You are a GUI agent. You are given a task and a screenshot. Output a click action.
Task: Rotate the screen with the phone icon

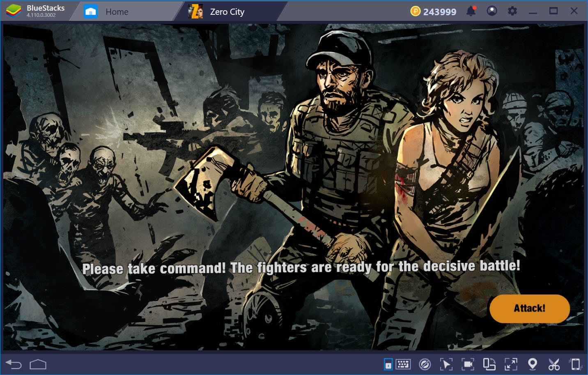click(575, 364)
